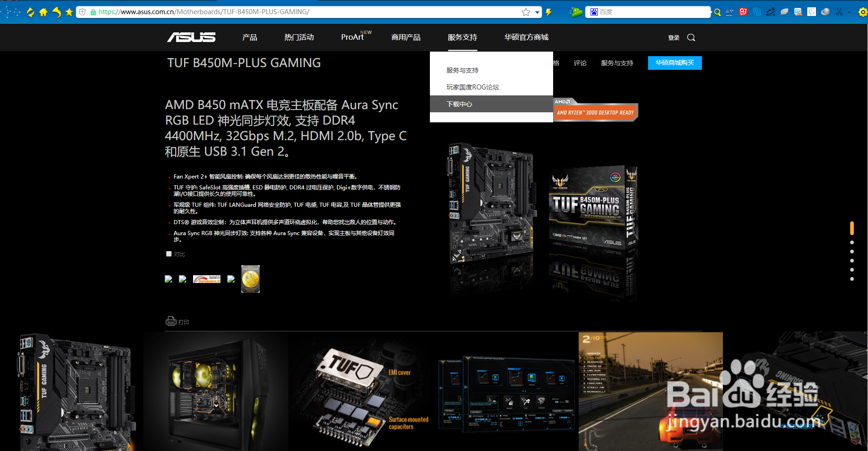Image resolution: width=868 pixels, height=451 pixels.
Task: Click the TUF B450M-PLUS box image
Action: click(x=593, y=208)
